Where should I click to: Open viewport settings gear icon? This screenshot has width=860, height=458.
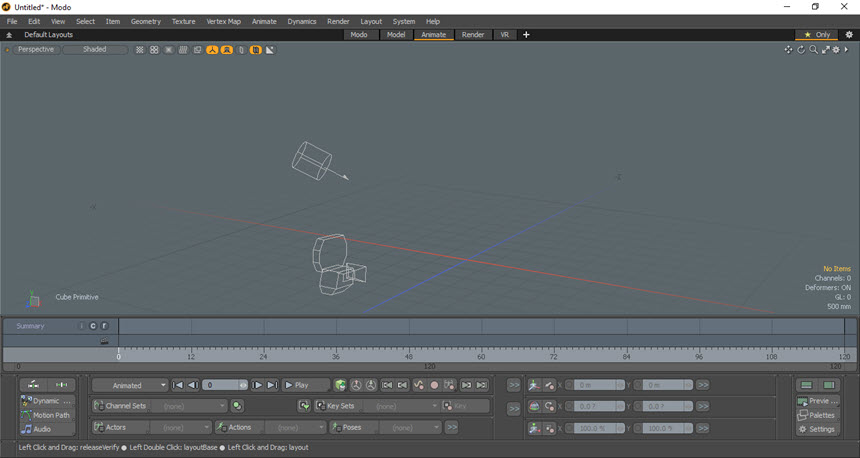(836, 49)
